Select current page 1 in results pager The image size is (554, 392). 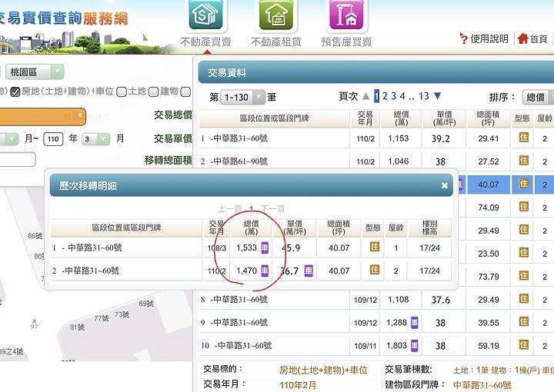(x=376, y=96)
